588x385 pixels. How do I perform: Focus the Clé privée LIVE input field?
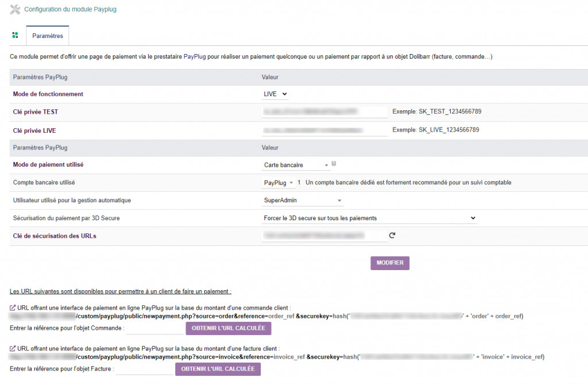pyautogui.click(x=324, y=130)
